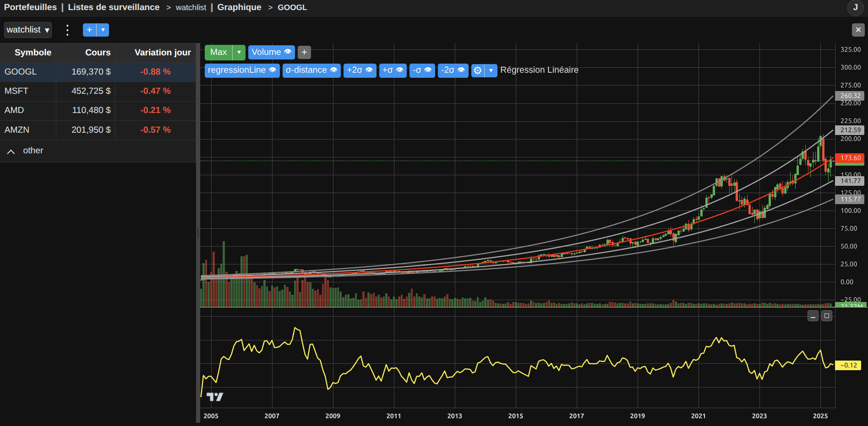This screenshot has height=426, width=868.
Task: Click the 2009 label on time axis
Action: (x=333, y=416)
